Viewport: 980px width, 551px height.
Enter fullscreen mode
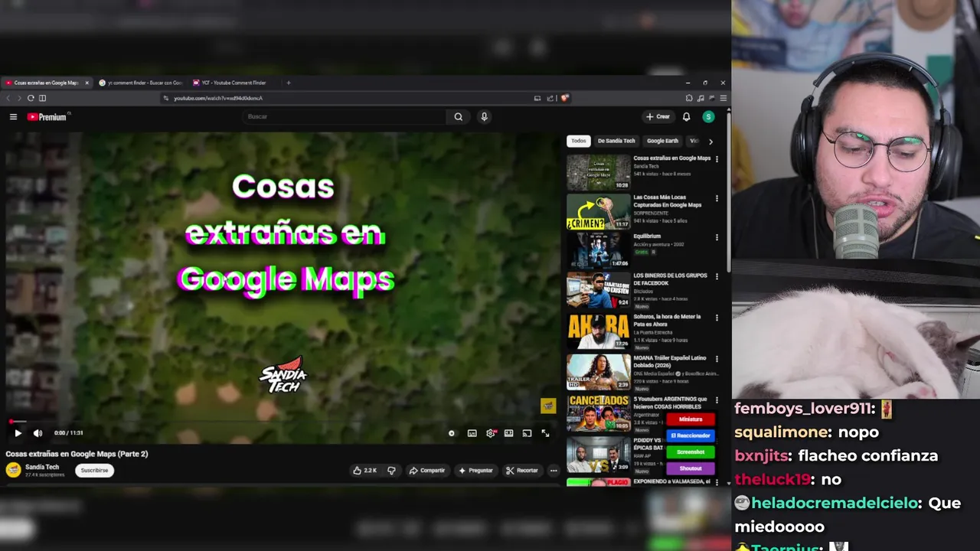[x=545, y=433]
